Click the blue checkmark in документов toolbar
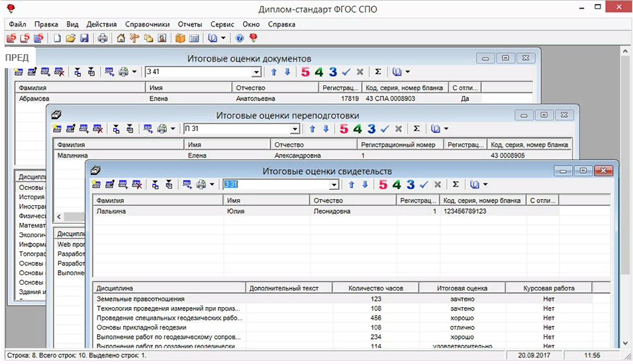The width and height of the screenshot is (633, 364). click(346, 72)
